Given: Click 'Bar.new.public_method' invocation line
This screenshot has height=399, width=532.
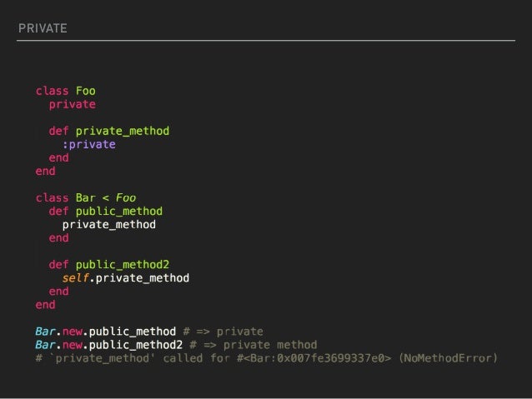Looking at the screenshot, I should tap(106, 332).
